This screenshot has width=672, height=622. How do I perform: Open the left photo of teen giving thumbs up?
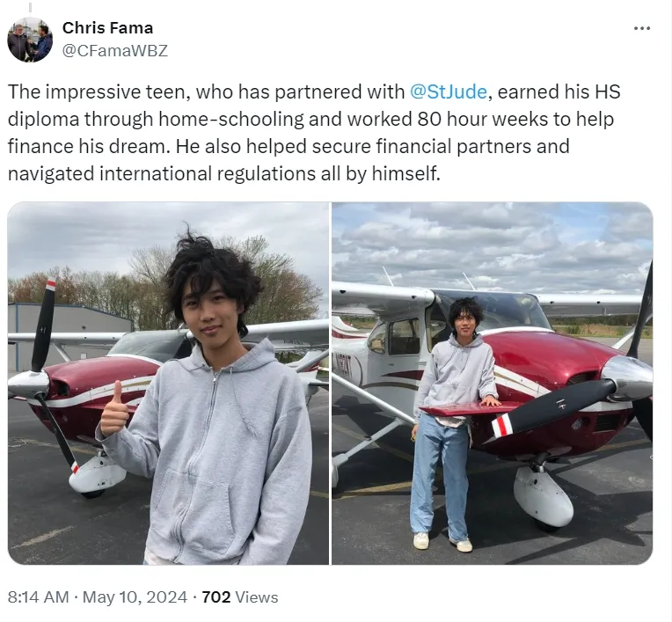(x=168, y=383)
